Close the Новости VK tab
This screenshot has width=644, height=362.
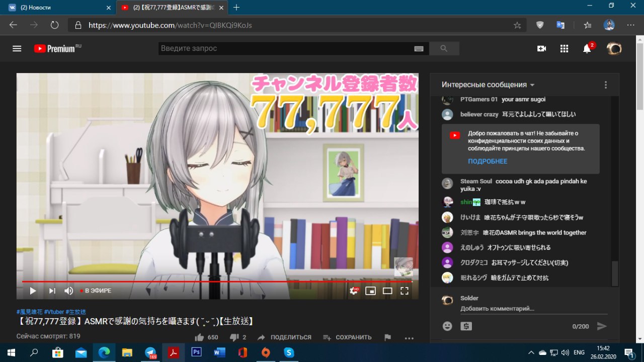[108, 8]
